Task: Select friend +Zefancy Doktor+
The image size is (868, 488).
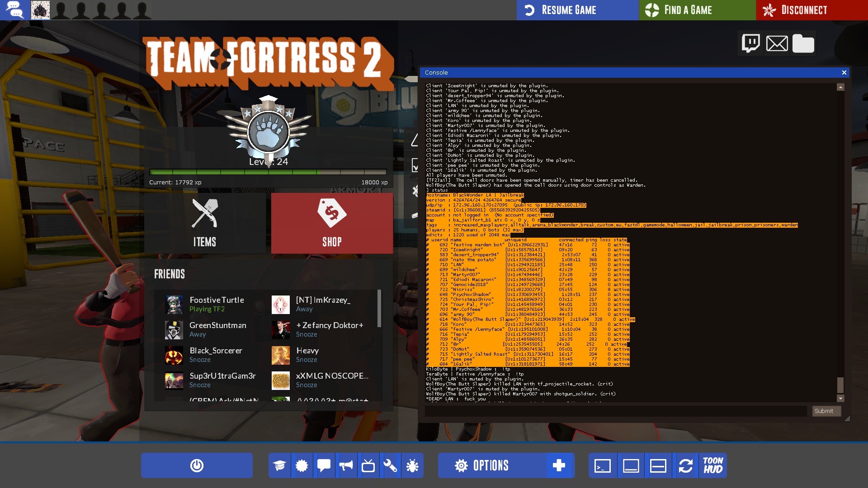Action: (x=322, y=329)
